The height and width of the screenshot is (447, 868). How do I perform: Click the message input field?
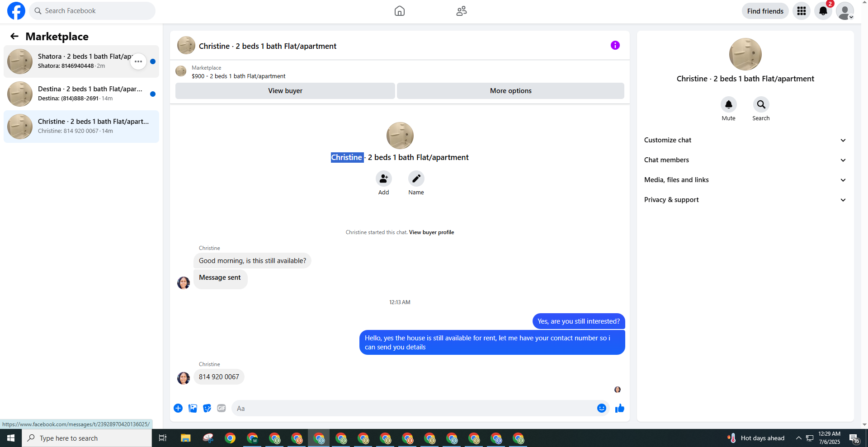tap(414, 408)
